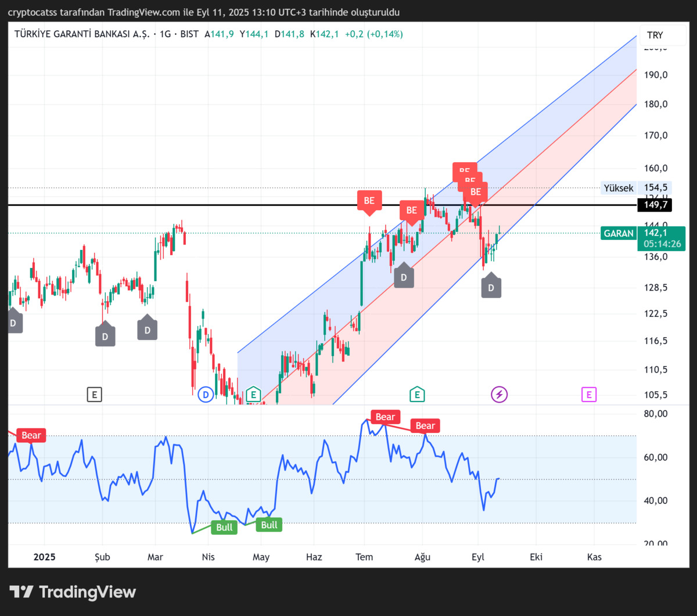697x616 pixels.
Task: Click the black horizontal resistance line
Action: click(x=322, y=205)
